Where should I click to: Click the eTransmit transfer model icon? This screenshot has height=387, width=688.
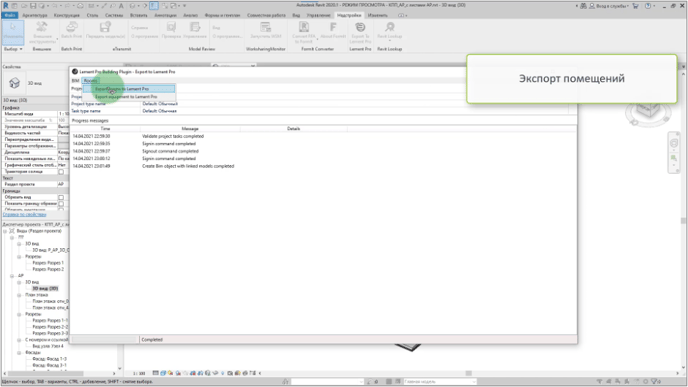[105, 30]
